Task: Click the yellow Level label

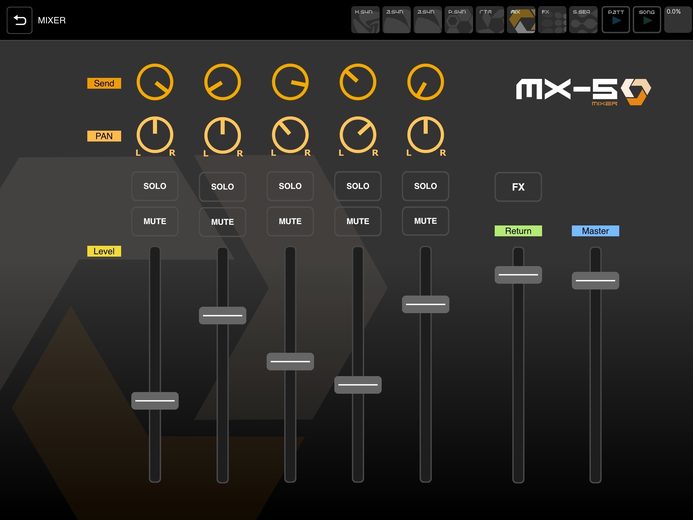Action: (104, 251)
